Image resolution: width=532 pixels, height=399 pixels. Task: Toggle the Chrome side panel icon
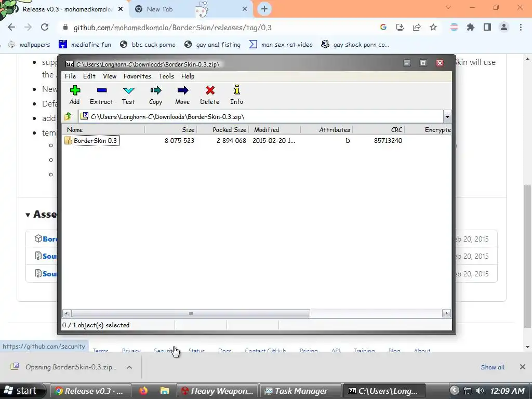(487, 28)
